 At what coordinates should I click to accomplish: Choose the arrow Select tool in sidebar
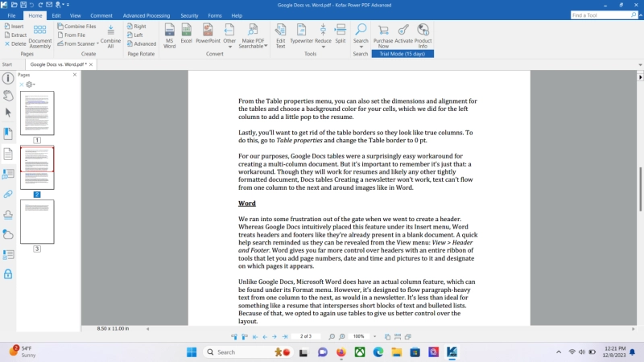(8, 113)
